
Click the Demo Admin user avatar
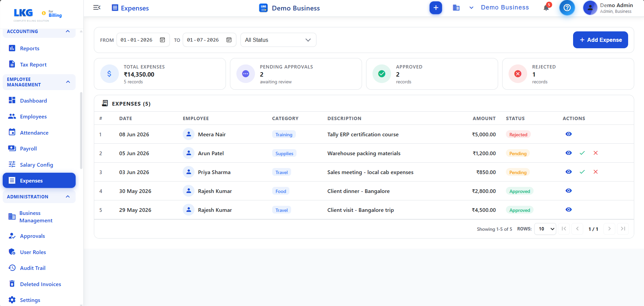point(590,8)
